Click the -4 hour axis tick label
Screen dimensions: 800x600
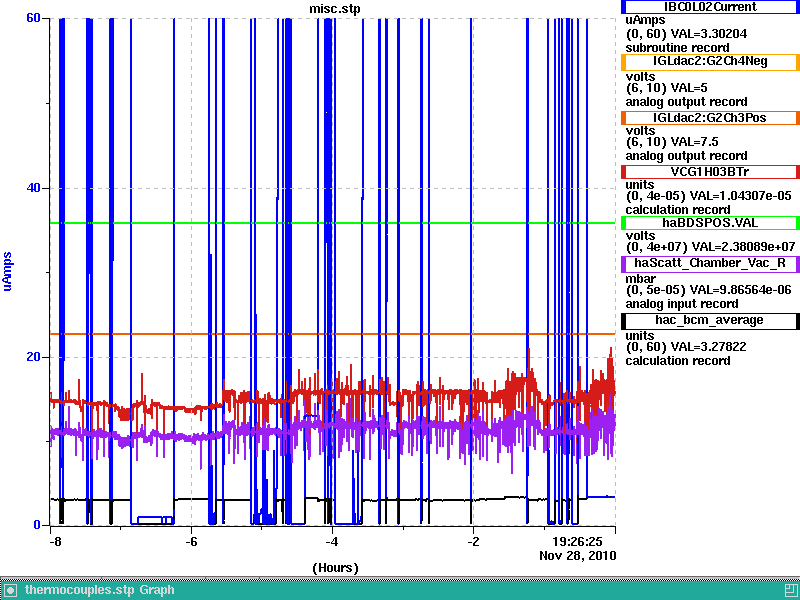[332, 541]
